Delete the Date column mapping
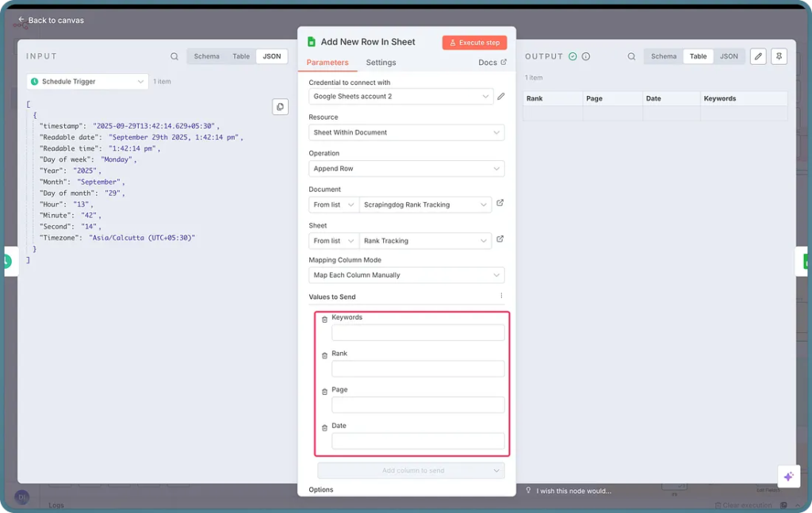The width and height of the screenshot is (812, 513). (324, 427)
